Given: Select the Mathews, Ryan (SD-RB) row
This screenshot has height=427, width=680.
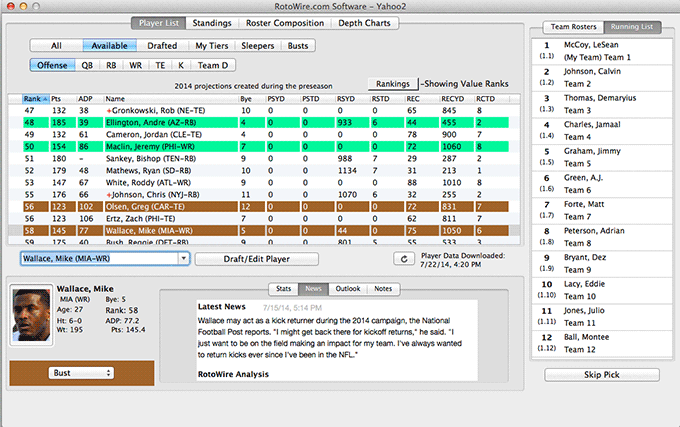Looking at the screenshot, I should (265, 171).
